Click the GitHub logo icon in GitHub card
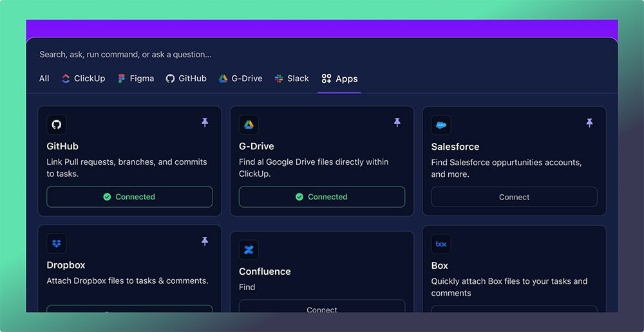 pyautogui.click(x=57, y=125)
